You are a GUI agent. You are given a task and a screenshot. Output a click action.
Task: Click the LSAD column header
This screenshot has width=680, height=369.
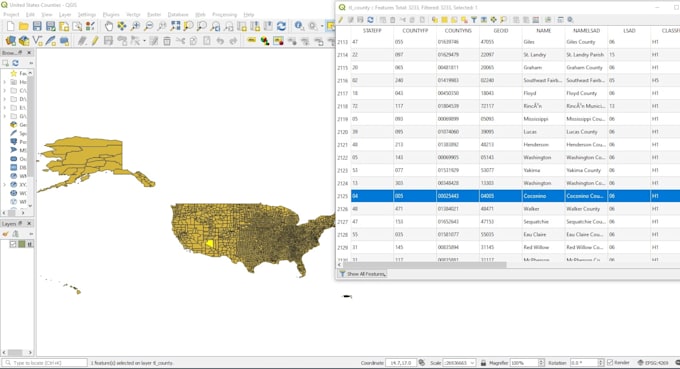point(629,31)
